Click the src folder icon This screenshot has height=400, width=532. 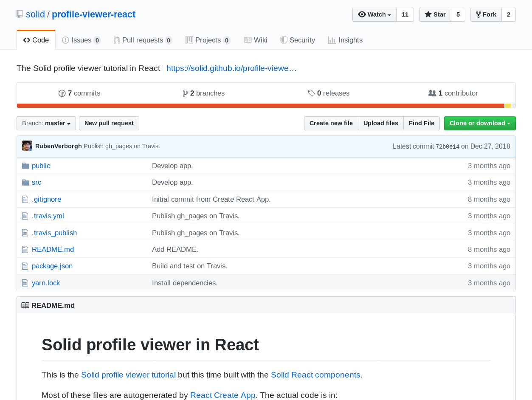pyautogui.click(x=25, y=183)
